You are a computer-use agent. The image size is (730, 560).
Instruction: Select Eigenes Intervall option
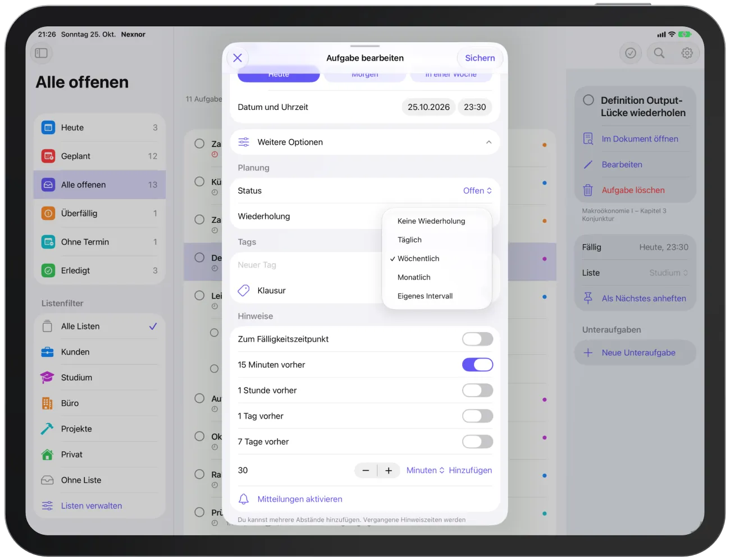click(425, 296)
